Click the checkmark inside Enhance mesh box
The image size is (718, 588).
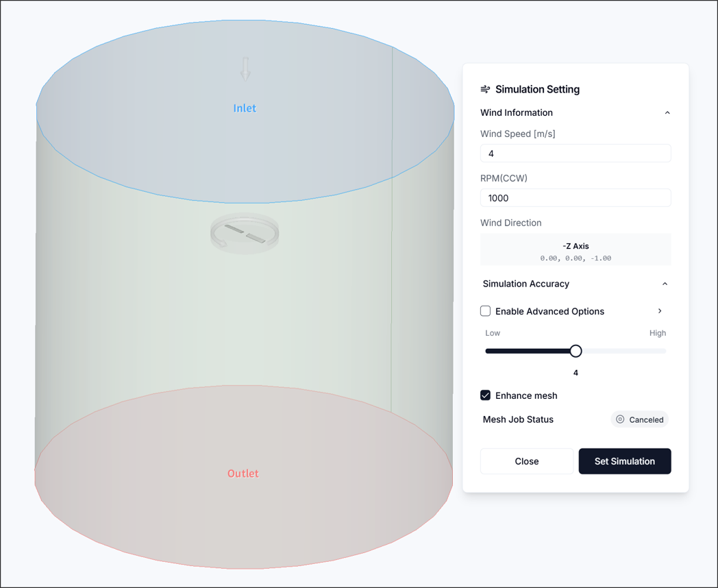tap(485, 395)
